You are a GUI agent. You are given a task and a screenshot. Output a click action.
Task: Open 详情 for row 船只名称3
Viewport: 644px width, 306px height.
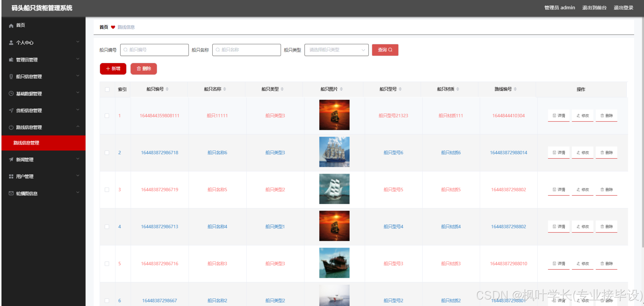point(559,263)
